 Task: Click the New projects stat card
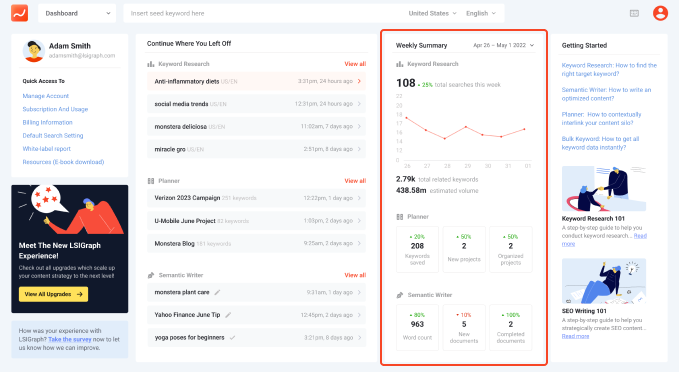point(464,249)
